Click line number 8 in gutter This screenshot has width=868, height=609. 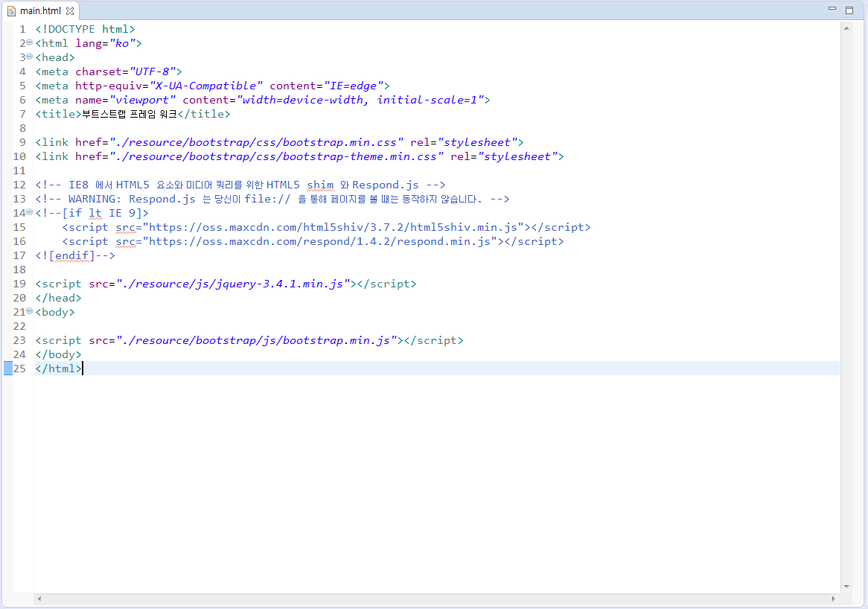[x=22, y=129]
